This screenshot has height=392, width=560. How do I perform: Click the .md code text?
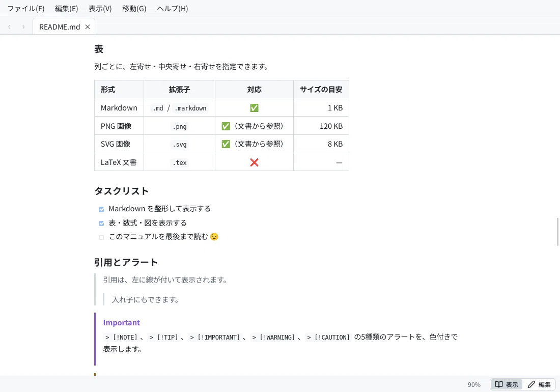(158, 108)
